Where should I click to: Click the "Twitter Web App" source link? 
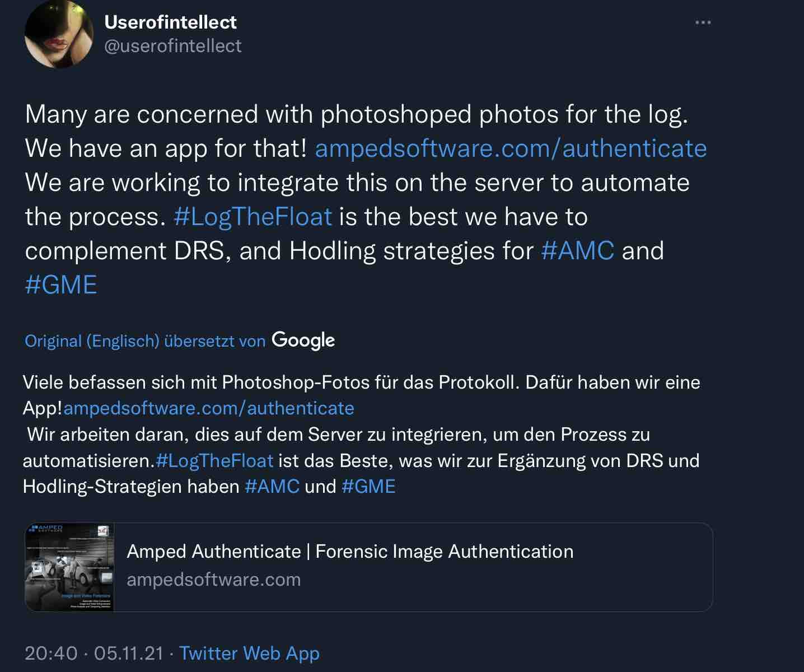249,654
